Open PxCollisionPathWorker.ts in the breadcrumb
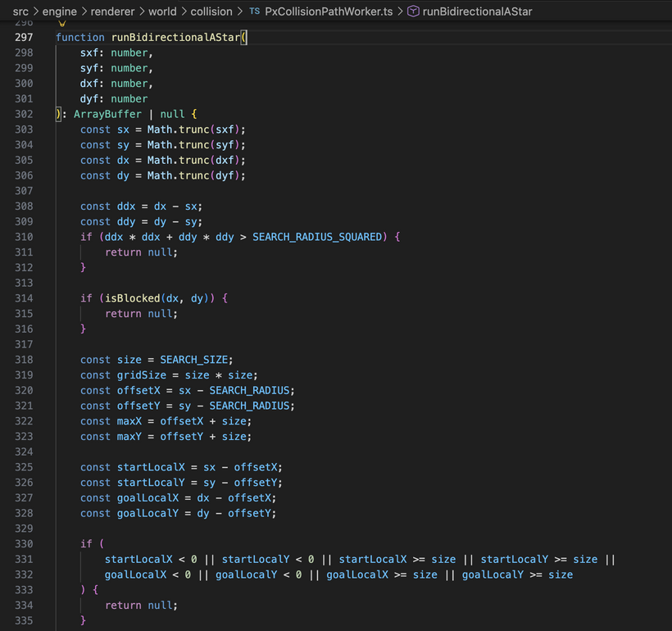Screen dimensions: 672x631 [329, 11]
